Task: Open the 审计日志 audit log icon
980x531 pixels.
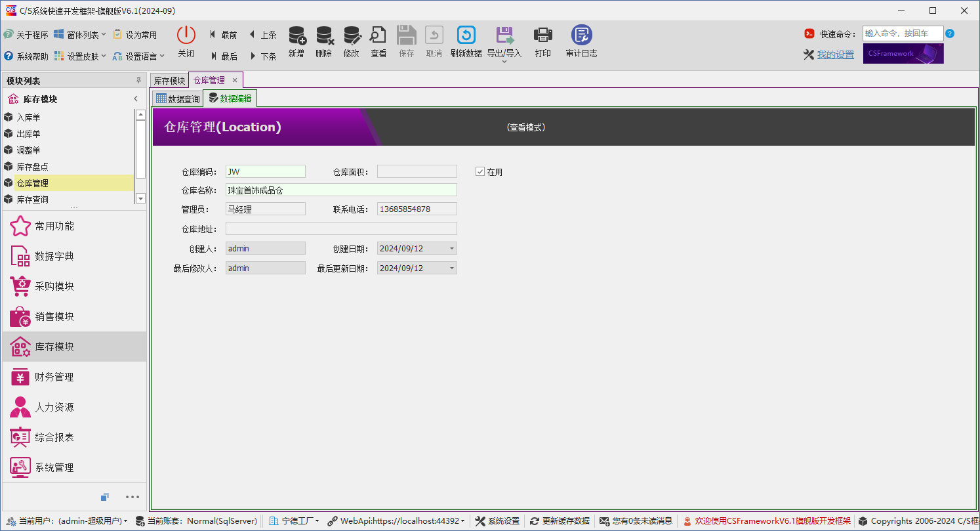Action: [x=581, y=35]
